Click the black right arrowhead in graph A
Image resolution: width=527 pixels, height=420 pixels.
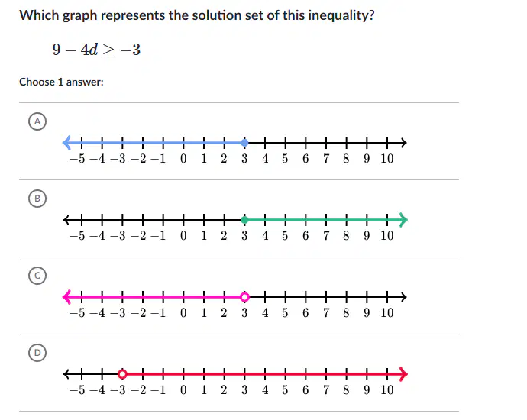[404, 143]
